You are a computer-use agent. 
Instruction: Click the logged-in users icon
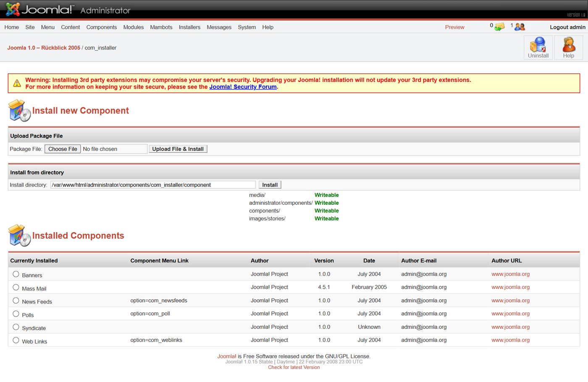520,27
